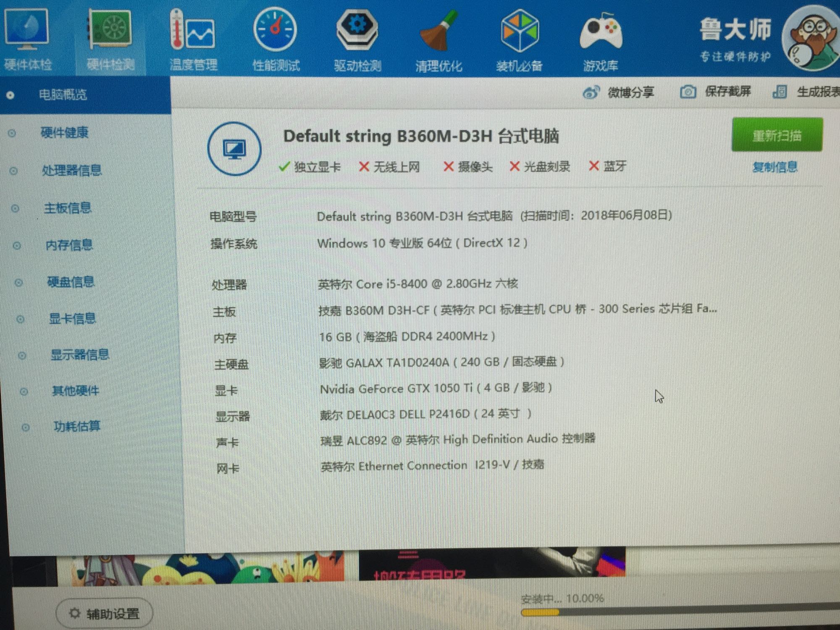Select 显卡信息 graphics card sidebar item
Screen dimensions: 840x630
(72, 318)
